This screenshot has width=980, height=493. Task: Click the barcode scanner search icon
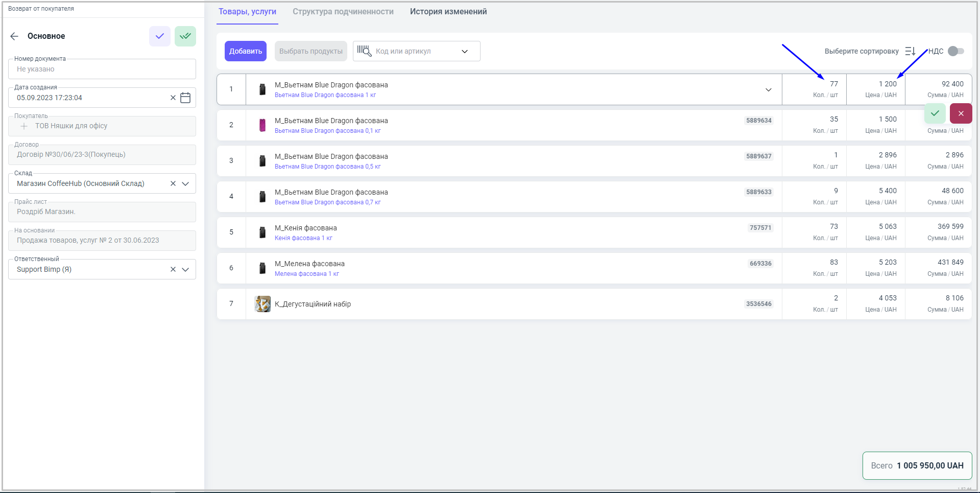pos(364,51)
